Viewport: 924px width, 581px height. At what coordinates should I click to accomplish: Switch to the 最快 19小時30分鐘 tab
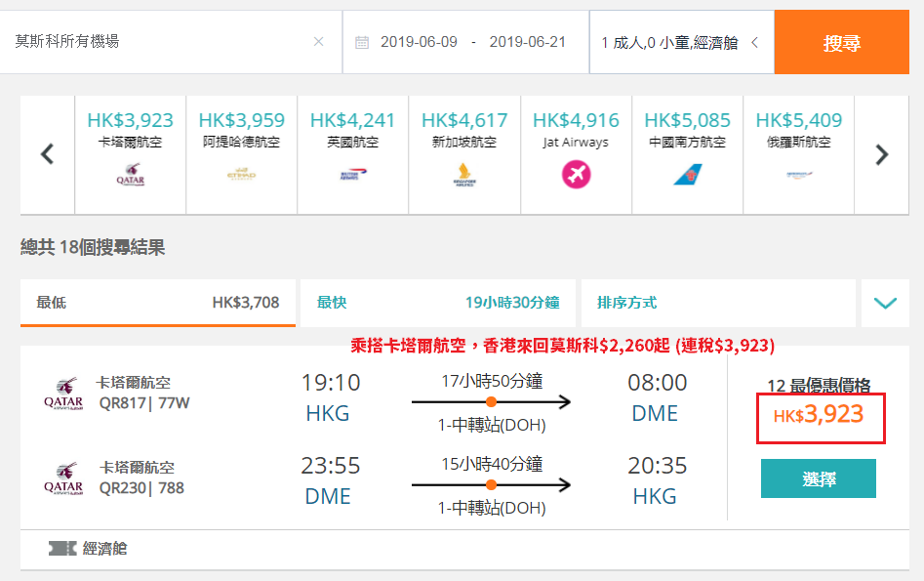[x=438, y=303]
